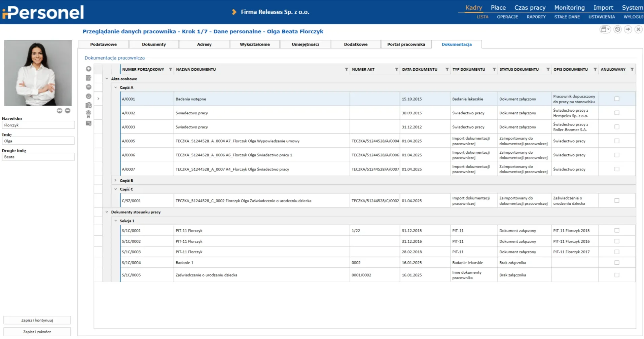Viewport: 644px width, 339px height.
Task: Expand the Część B group
Action: 115,181
